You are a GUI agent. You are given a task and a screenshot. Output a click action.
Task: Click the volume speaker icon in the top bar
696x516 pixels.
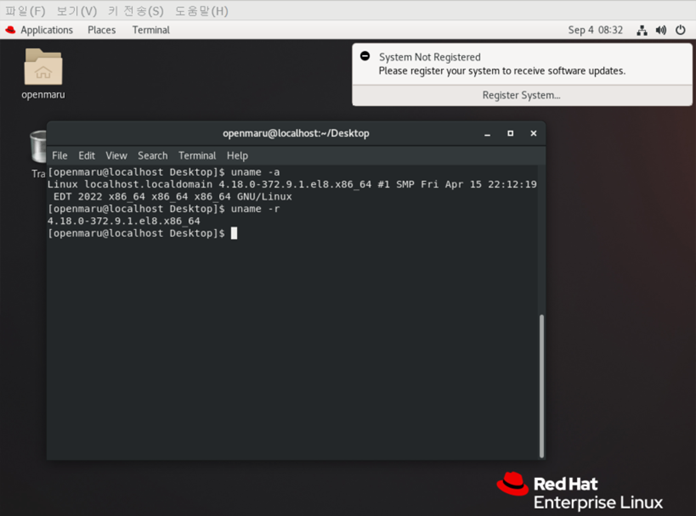point(661,30)
